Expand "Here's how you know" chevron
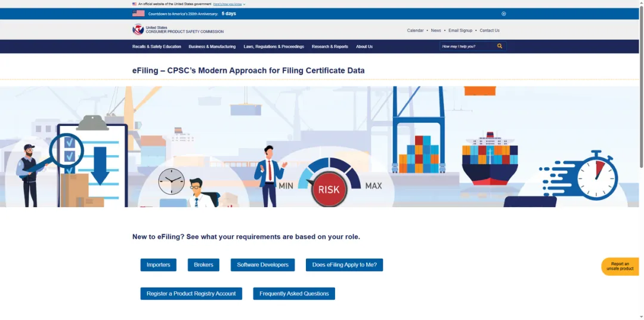This screenshot has width=644, height=320. pos(244,4)
